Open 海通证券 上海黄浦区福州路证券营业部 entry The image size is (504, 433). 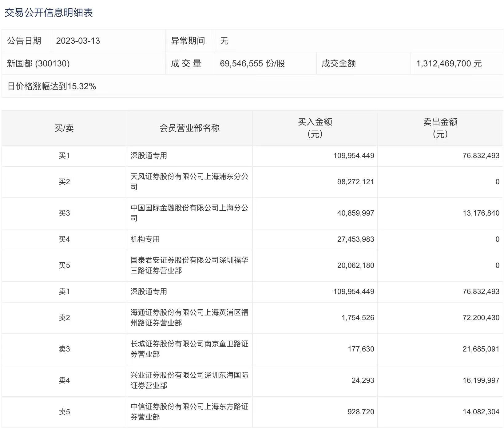[x=189, y=318]
